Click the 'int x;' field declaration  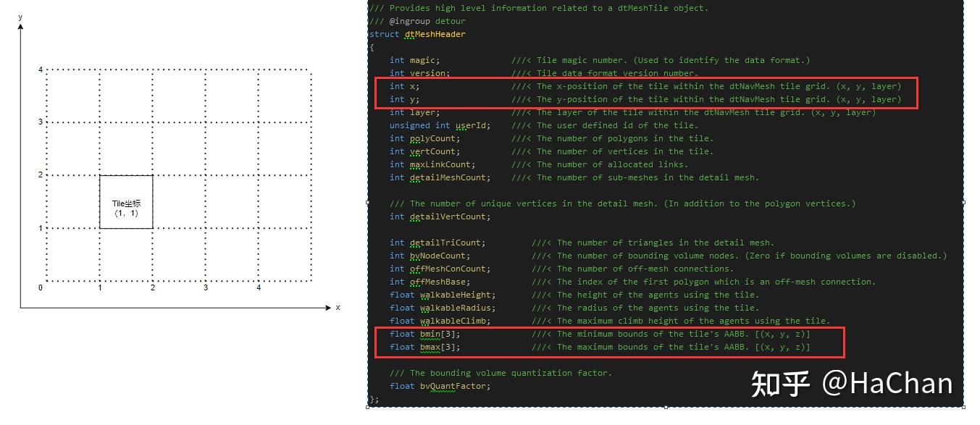coord(404,86)
